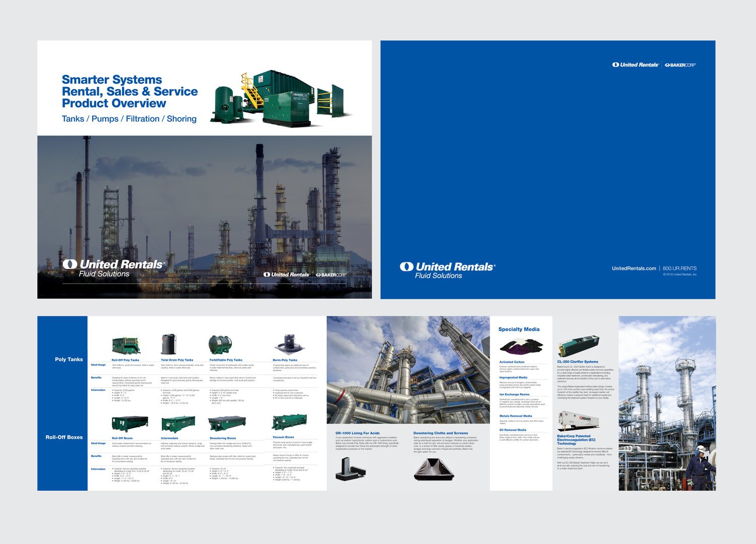Click the 'OR-1000 Lining For Acids' heading
Screen dimensions: 756x544
tap(358, 433)
